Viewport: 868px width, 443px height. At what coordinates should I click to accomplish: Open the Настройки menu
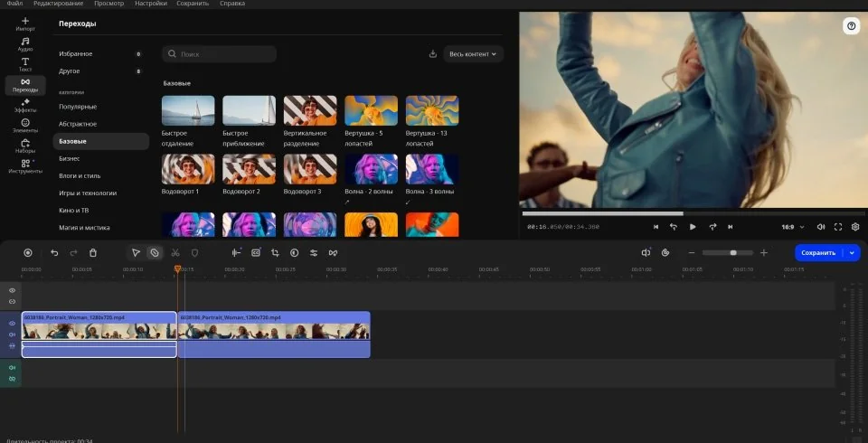tap(150, 4)
